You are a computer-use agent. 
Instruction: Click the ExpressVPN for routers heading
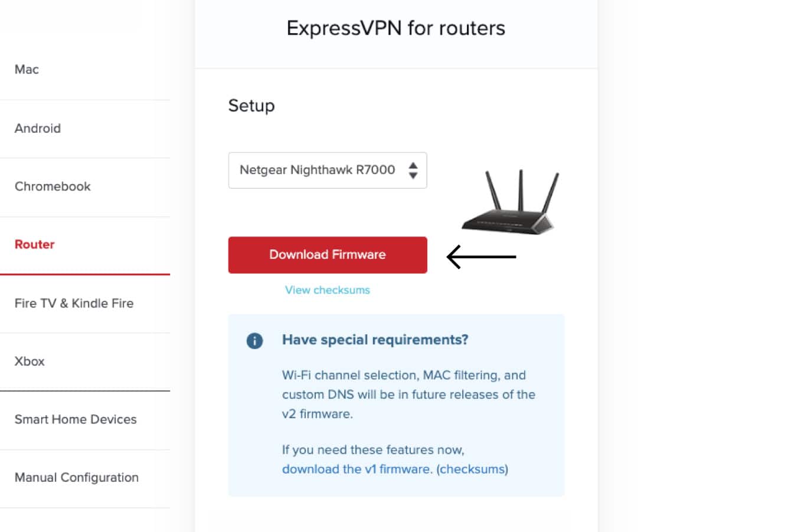[x=396, y=28]
